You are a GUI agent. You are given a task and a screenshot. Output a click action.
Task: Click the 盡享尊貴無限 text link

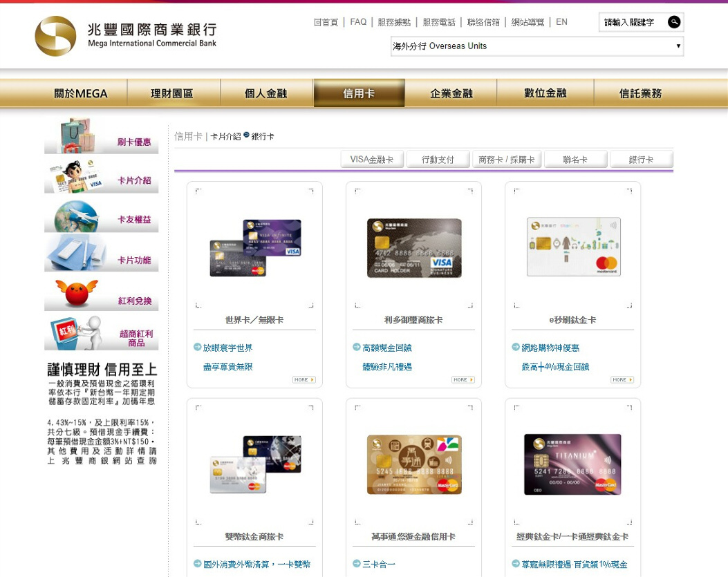[228, 367]
